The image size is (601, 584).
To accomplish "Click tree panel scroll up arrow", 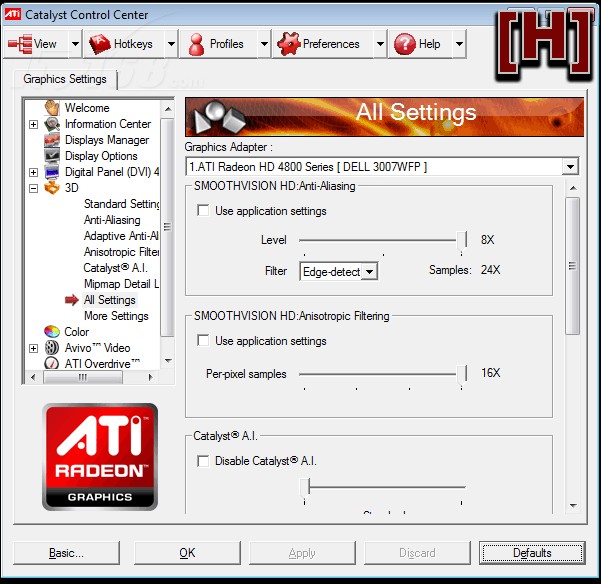I will (x=168, y=109).
